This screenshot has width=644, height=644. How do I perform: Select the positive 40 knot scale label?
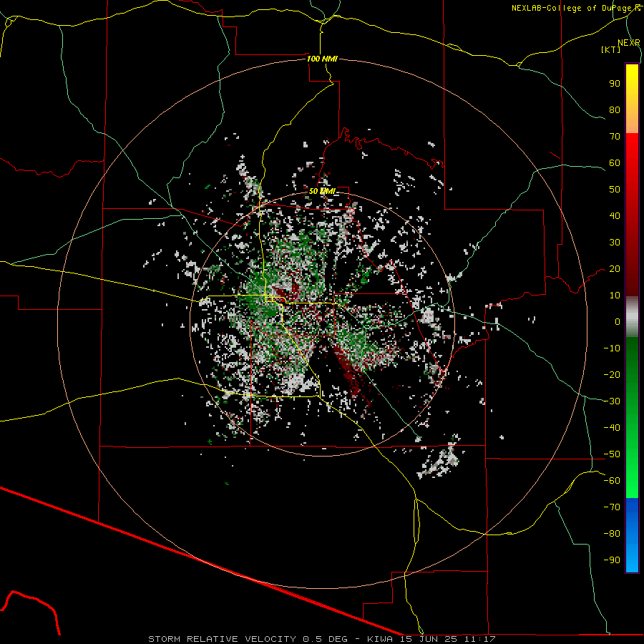pyautogui.click(x=615, y=216)
